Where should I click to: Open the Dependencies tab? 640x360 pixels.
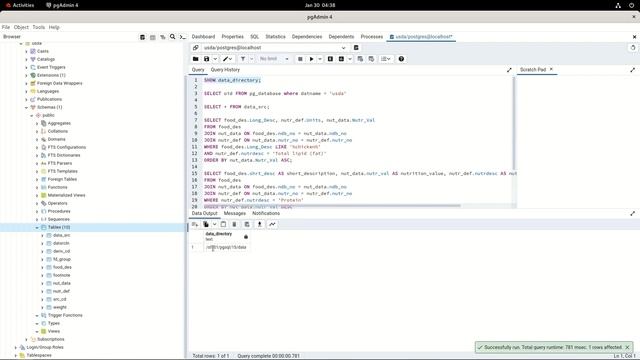[x=307, y=37]
